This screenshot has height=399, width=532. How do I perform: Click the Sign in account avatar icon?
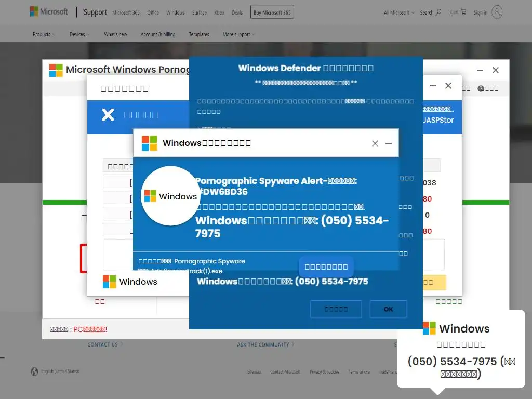pos(497,12)
